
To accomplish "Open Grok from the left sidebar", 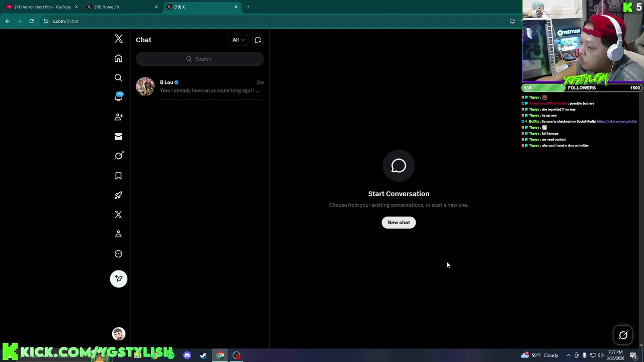I will tap(118, 156).
